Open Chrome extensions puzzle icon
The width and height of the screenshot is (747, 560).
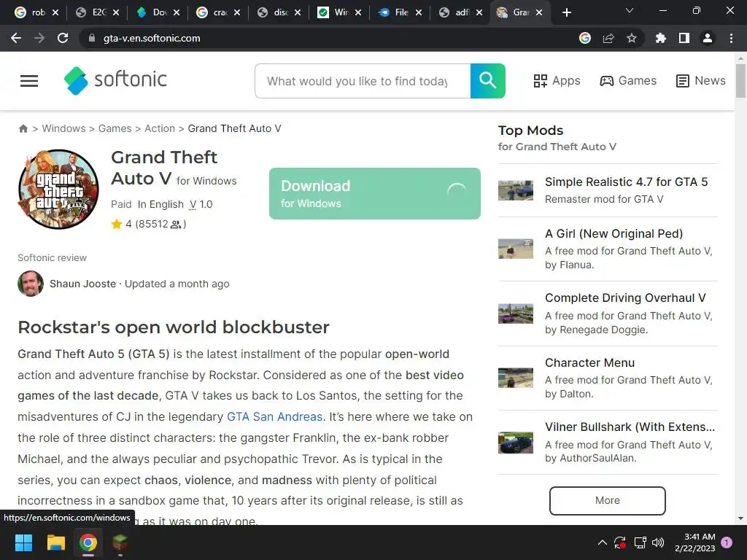click(x=661, y=38)
